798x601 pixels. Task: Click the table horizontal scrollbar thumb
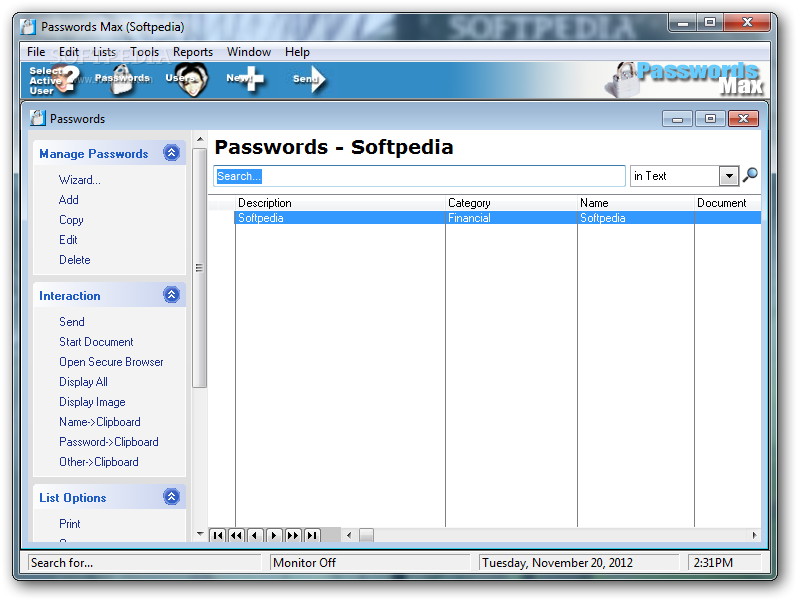click(x=366, y=535)
